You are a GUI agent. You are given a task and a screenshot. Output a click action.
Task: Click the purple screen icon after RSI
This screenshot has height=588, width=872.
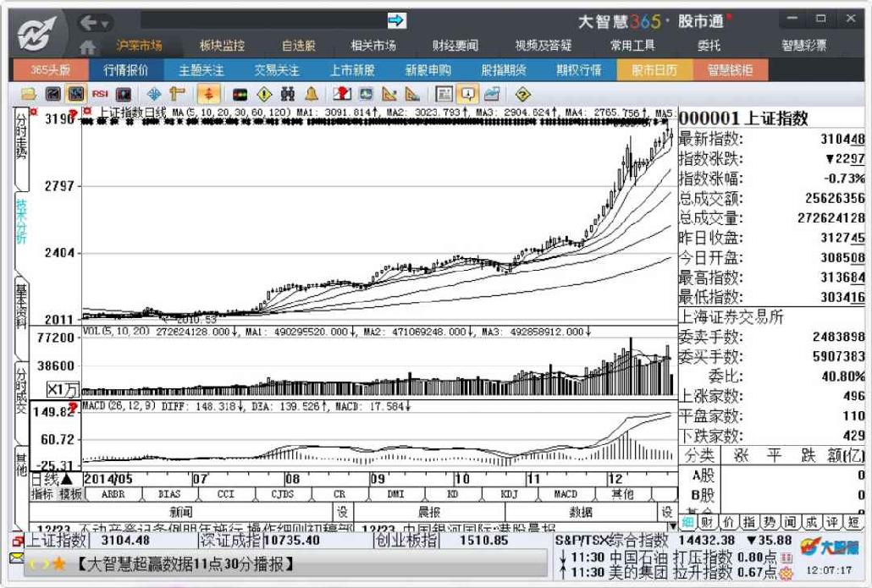pos(124,94)
